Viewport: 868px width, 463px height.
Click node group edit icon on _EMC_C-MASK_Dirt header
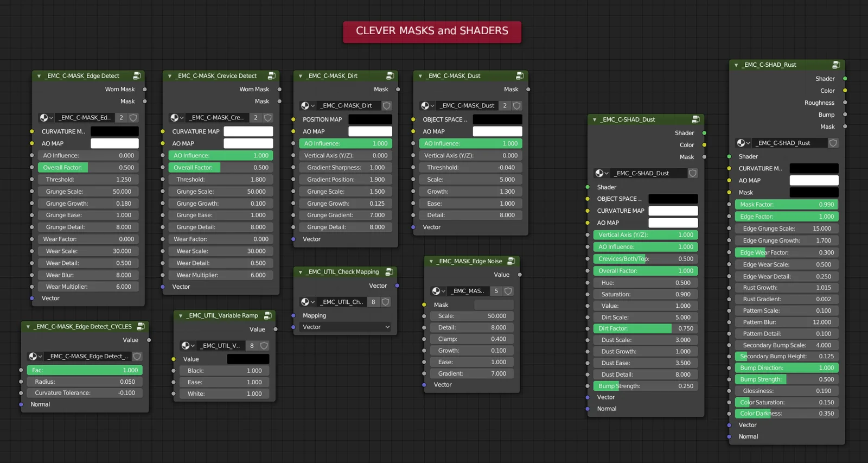pyautogui.click(x=390, y=76)
